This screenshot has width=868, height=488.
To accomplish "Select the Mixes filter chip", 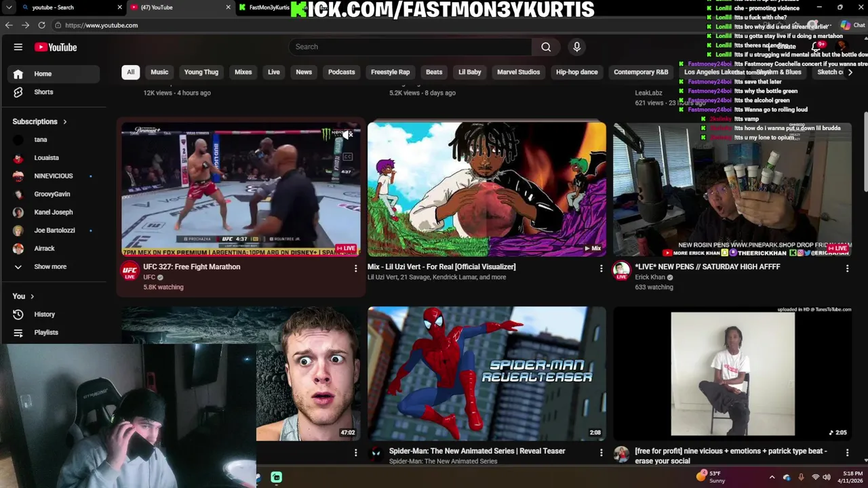I will (243, 72).
